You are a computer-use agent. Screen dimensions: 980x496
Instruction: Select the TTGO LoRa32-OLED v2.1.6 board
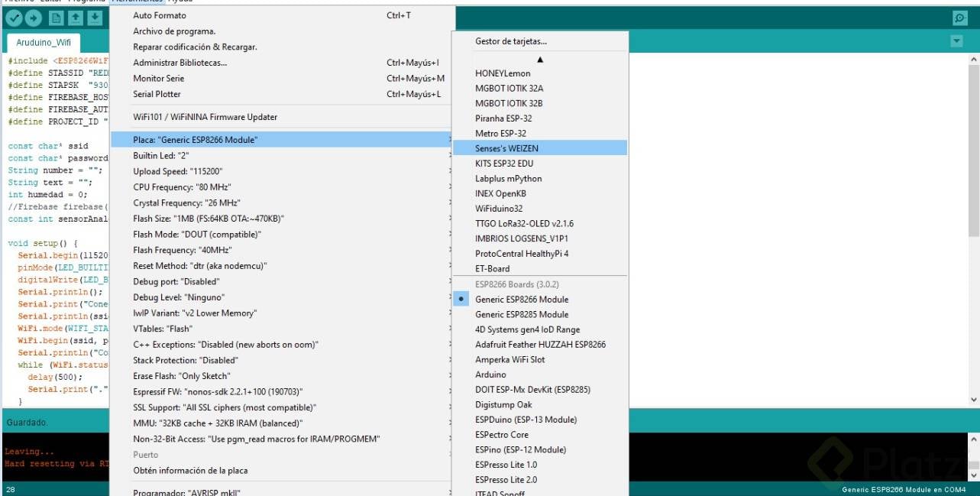(540, 223)
